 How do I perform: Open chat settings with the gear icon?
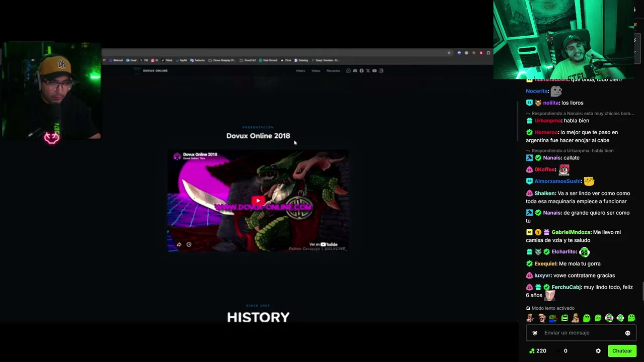[x=598, y=351]
